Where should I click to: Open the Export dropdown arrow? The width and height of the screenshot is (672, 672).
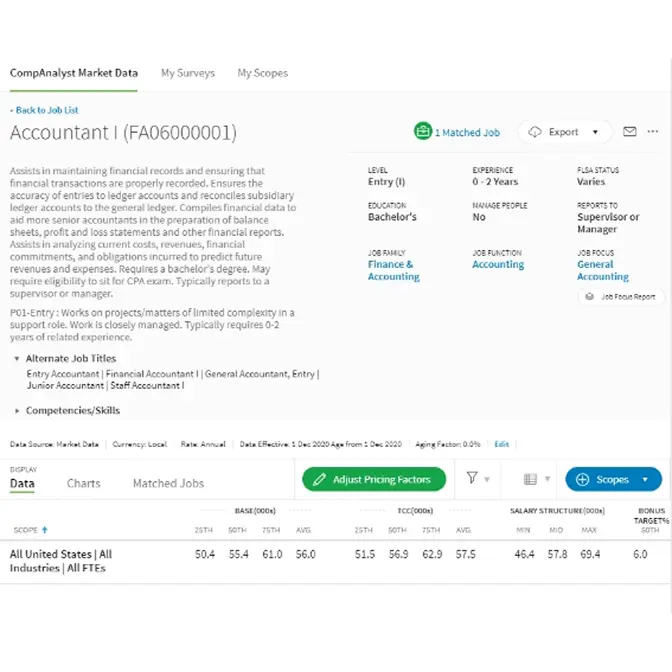click(595, 132)
